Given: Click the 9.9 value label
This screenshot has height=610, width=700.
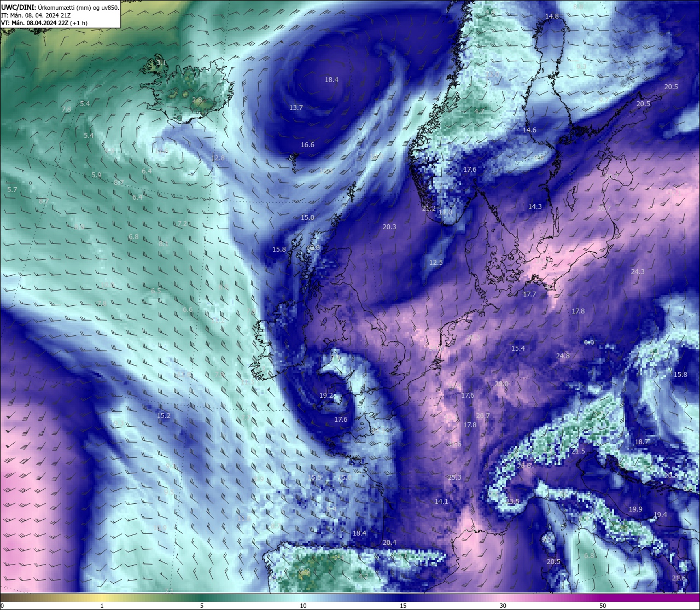Looking at the screenshot, I should pyautogui.click(x=589, y=343).
